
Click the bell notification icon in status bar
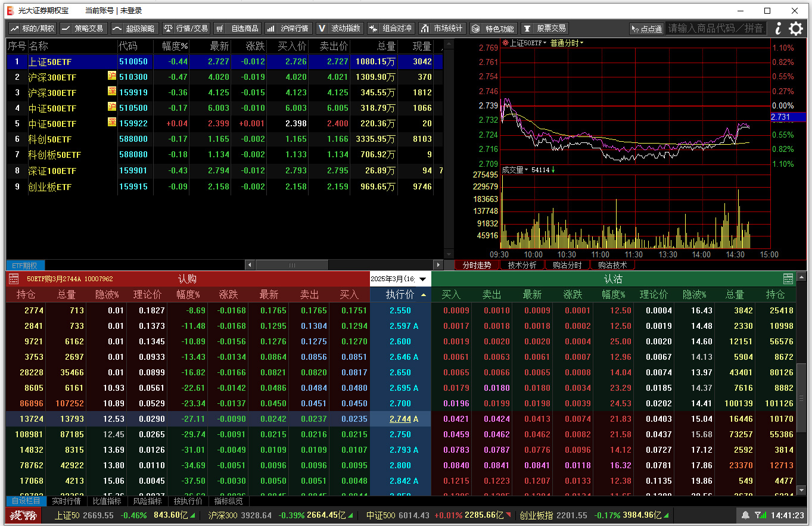pyautogui.click(x=745, y=515)
